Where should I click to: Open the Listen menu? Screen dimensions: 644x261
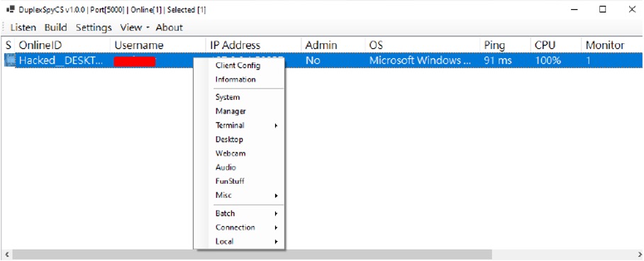pyautogui.click(x=23, y=28)
